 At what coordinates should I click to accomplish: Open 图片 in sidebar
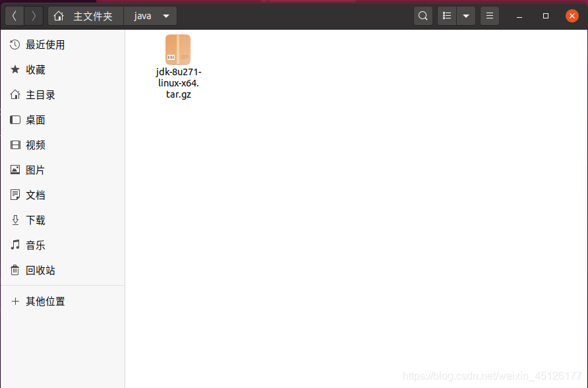pos(63,170)
